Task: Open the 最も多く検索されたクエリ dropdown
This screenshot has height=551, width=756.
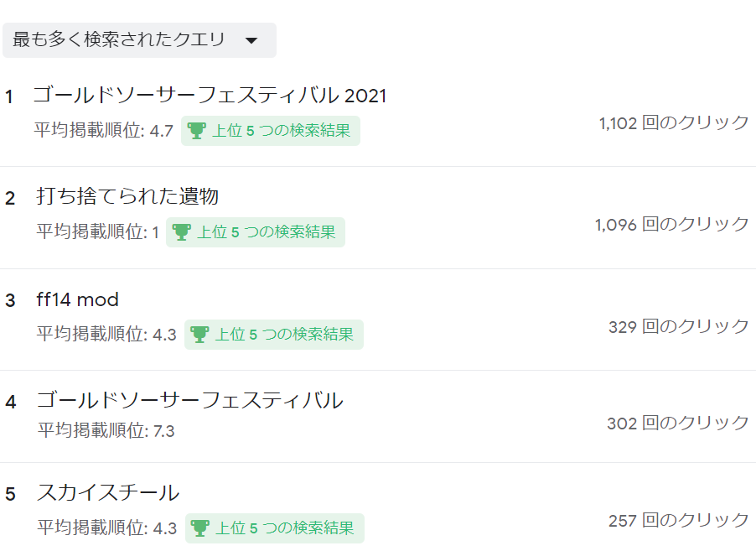Action: pos(139,40)
